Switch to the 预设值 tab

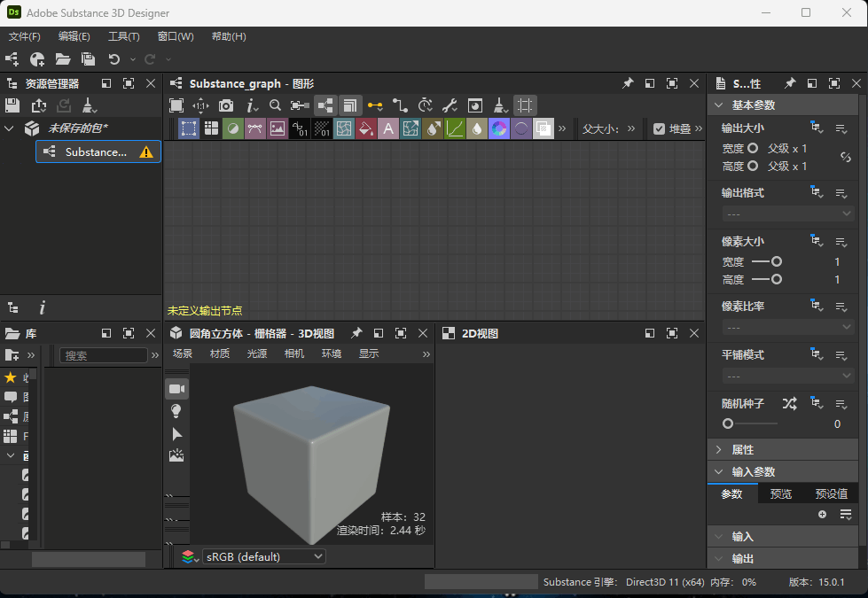tap(831, 493)
